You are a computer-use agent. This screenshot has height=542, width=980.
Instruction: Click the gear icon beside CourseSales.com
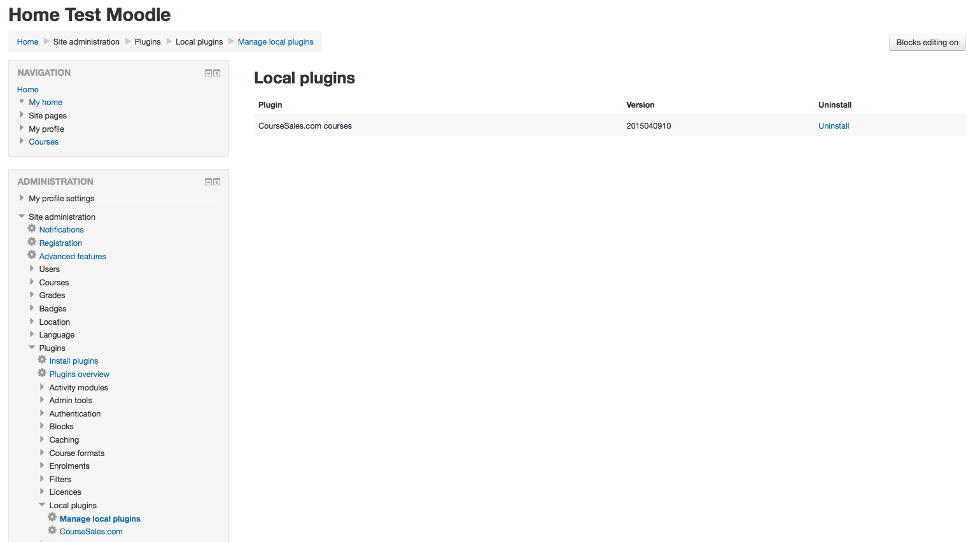pos(52,531)
